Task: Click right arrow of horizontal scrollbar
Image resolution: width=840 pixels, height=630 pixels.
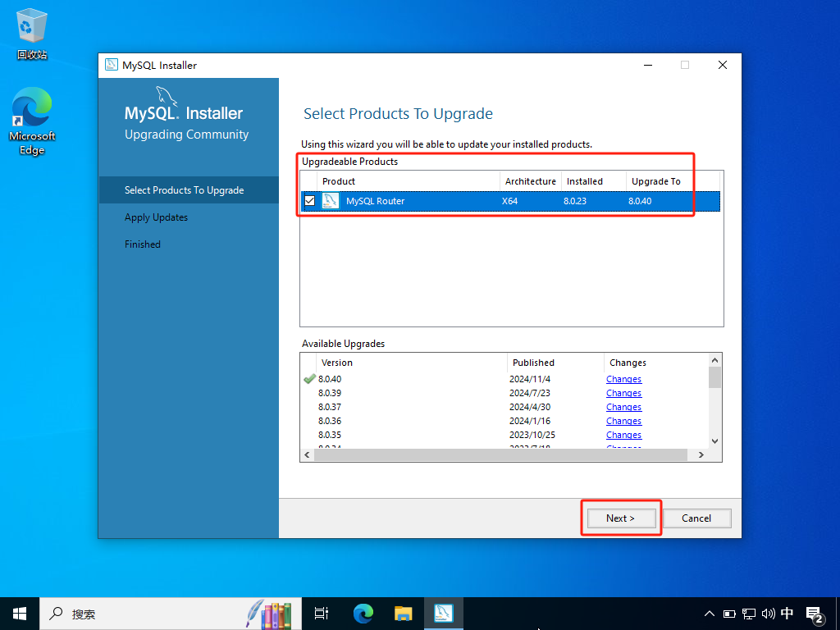Action: point(701,454)
